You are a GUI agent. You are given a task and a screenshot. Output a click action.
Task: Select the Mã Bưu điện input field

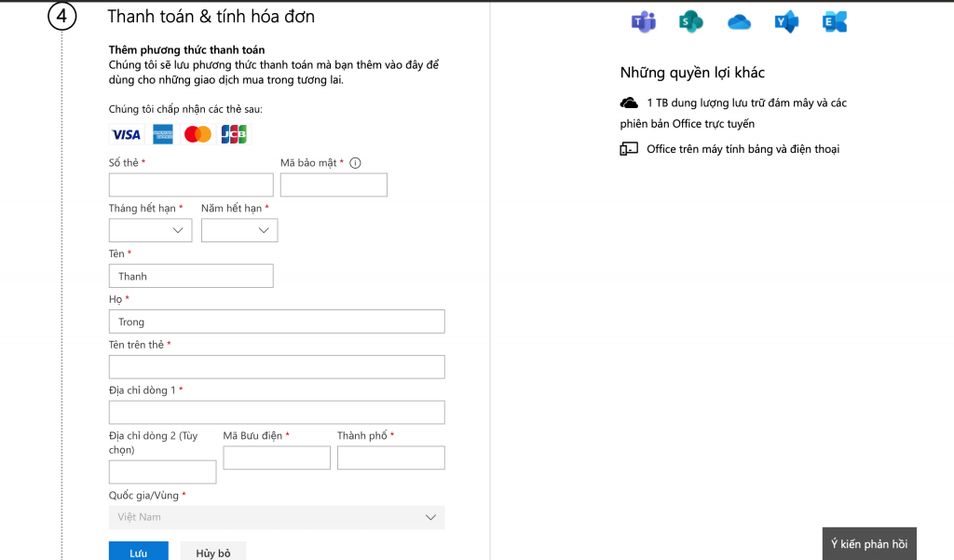[x=277, y=458]
